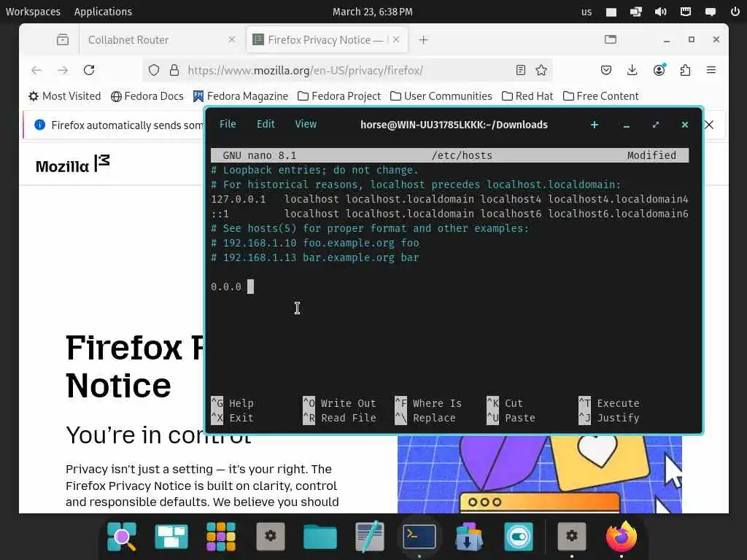Click the /etc/hosts filename in nano header
The height and width of the screenshot is (560, 747).
coord(462,155)
